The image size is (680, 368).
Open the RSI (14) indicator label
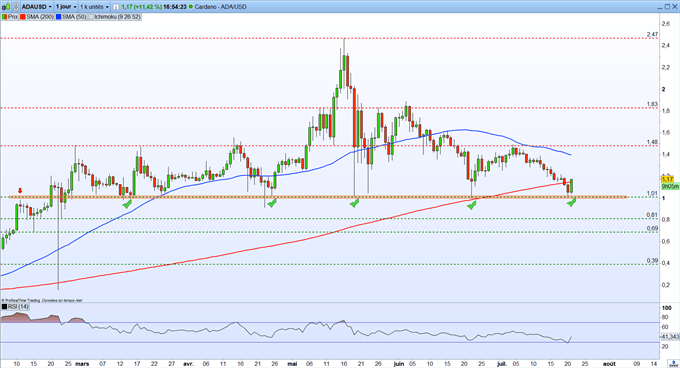pyautogui.click(x=15, y=306)
